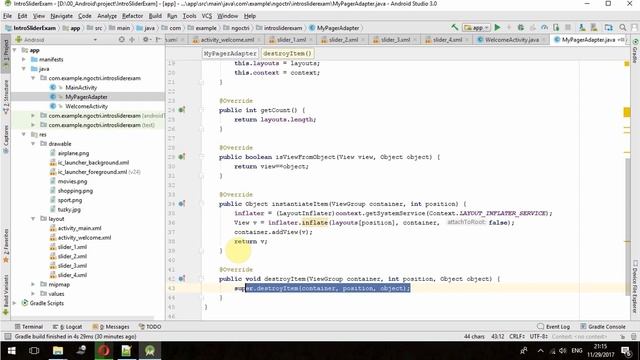The width and height of the screenshot is (640, 360).
Task: Open File Explorer from taskbar
Action: tap(58, 351)
